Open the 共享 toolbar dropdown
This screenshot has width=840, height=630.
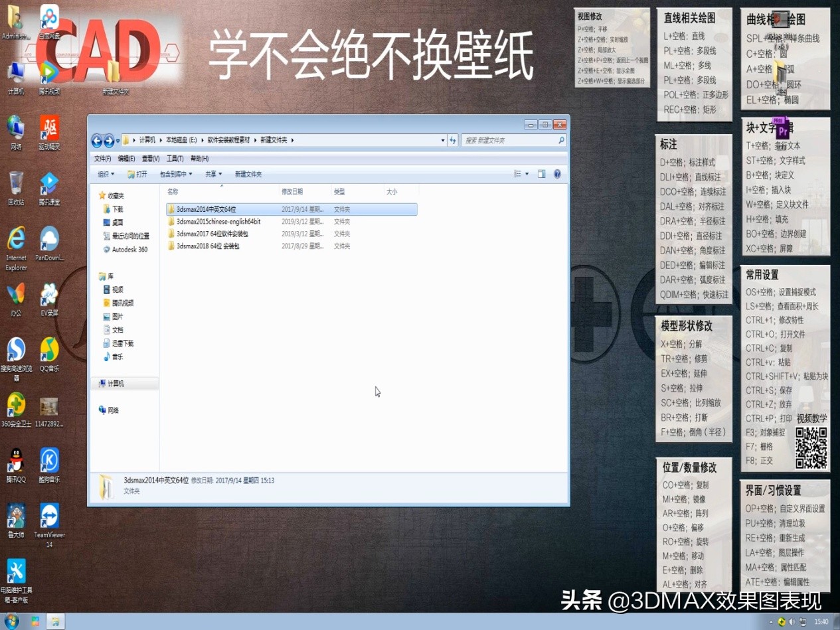click(x=213, y=174)
